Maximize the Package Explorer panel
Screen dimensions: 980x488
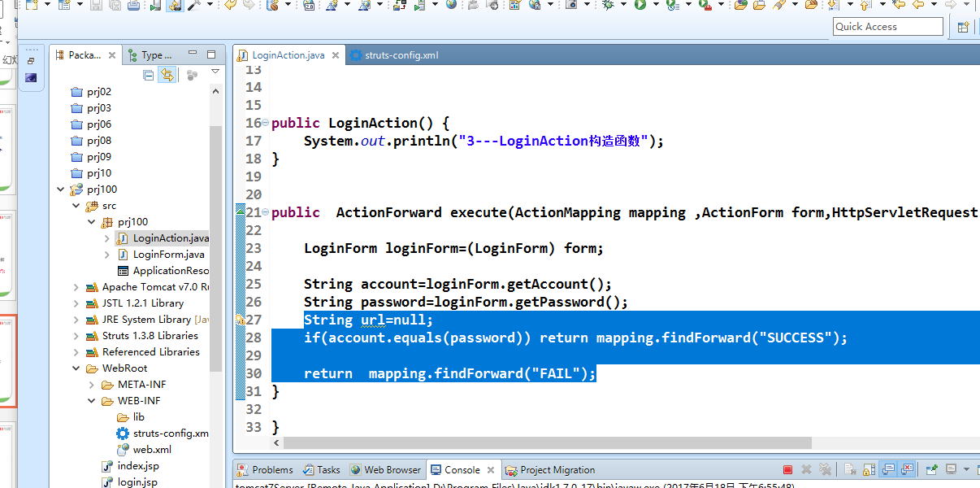click(211, 54)
